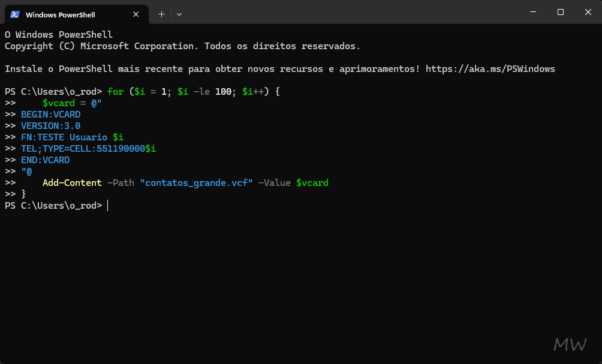
Task: Close the Windows PowerShell tab
Action: tap(136, 14)
